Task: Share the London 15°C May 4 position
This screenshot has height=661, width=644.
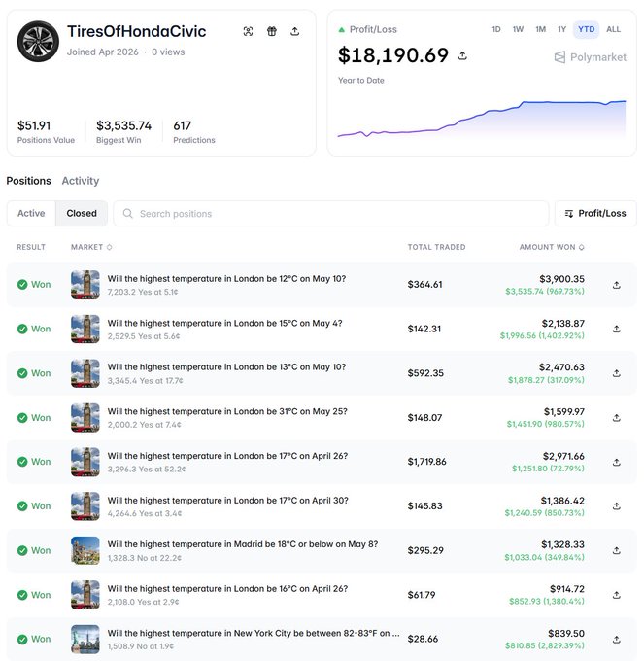Action: coord(617,330)
